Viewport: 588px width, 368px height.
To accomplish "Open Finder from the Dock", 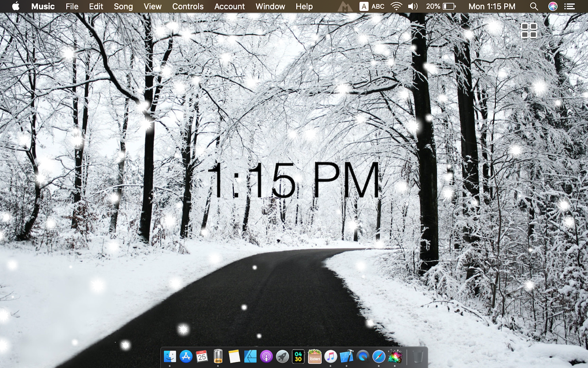I will point(170,357).
